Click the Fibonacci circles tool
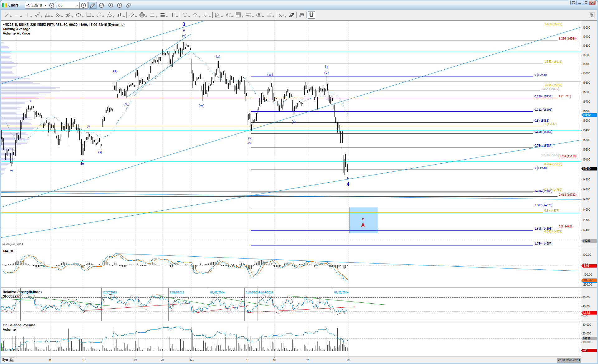 [x=142, y=15]
